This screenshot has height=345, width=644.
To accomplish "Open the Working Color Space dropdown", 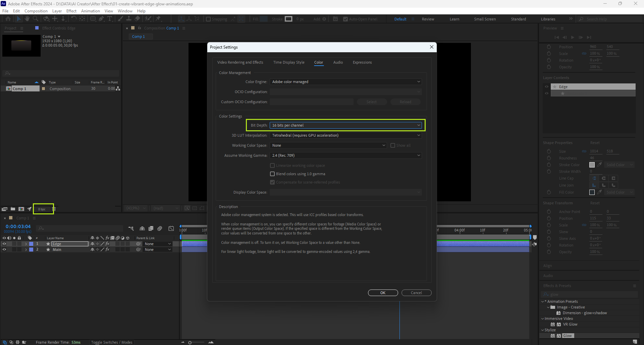I will pos(328,145).
